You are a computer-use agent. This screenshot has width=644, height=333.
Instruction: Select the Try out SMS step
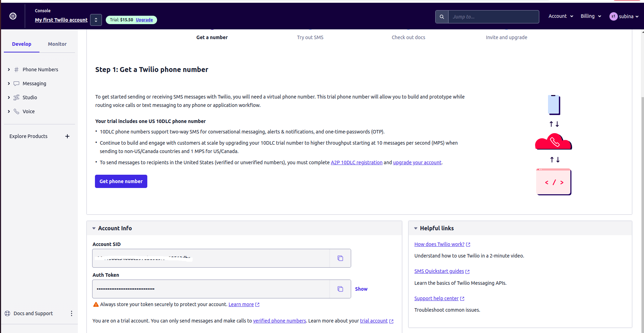click(310, 37)
